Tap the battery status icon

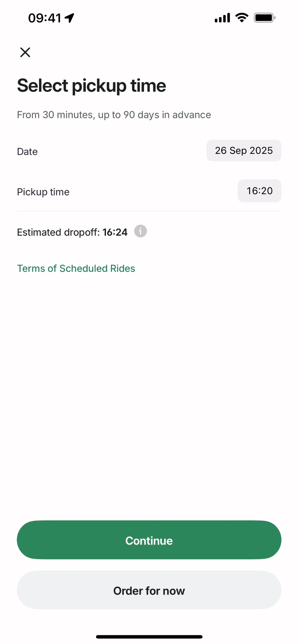[x=264, y=18]
